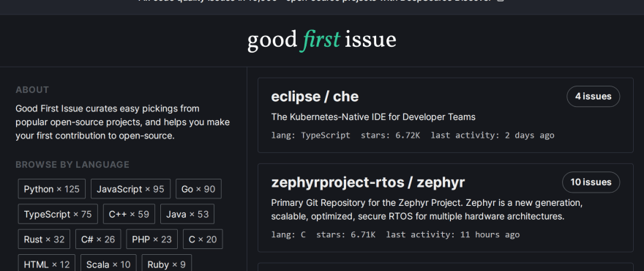The height and width of the screenshot is (271, 644).
Task: Select the HTML × 12 tag
Action: pyautogui.click(x=47, y=264)
